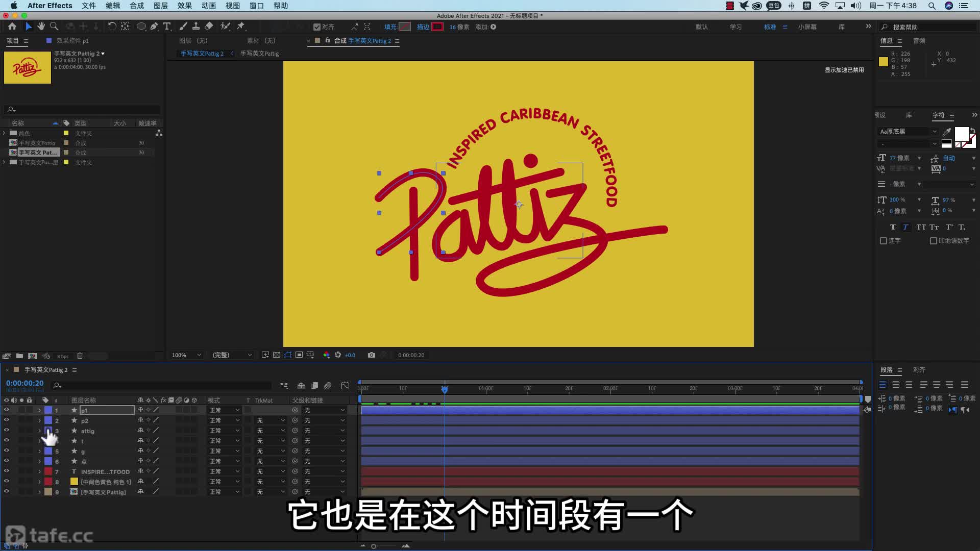980x551 pixels.
Task: Switch to the 音频 panel tab
Action: coord(919,41)
